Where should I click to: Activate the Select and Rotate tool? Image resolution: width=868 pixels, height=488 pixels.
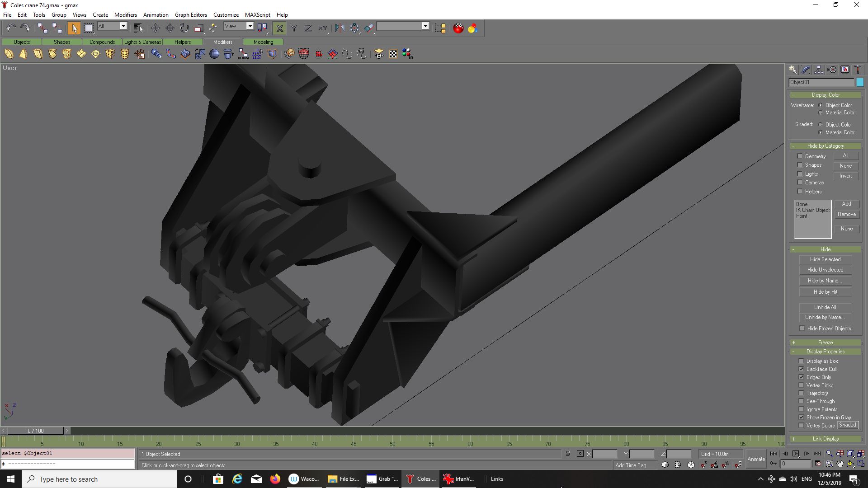pos(184,28)
